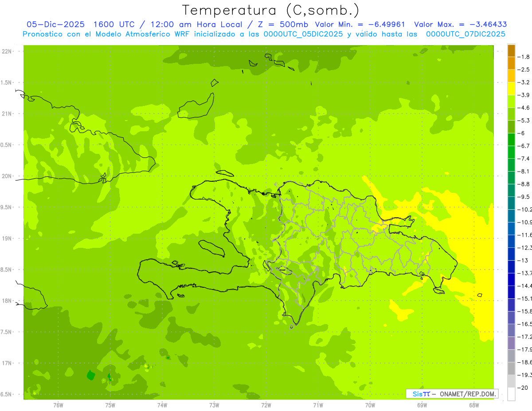Click the '-5.3' colorbar value

coord(524,121)
